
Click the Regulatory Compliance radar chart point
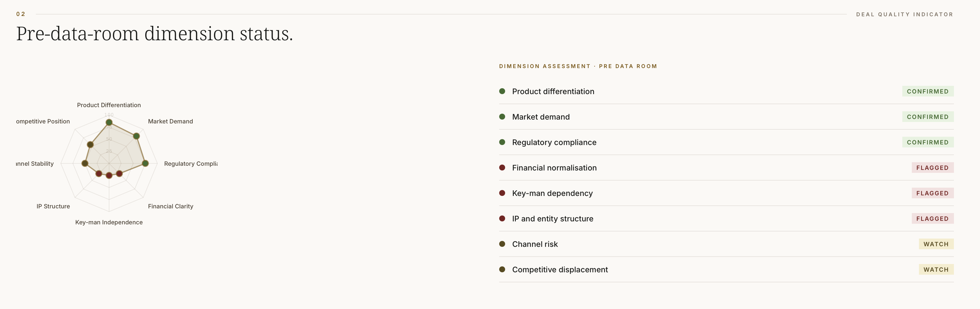(x=145, y=163)
